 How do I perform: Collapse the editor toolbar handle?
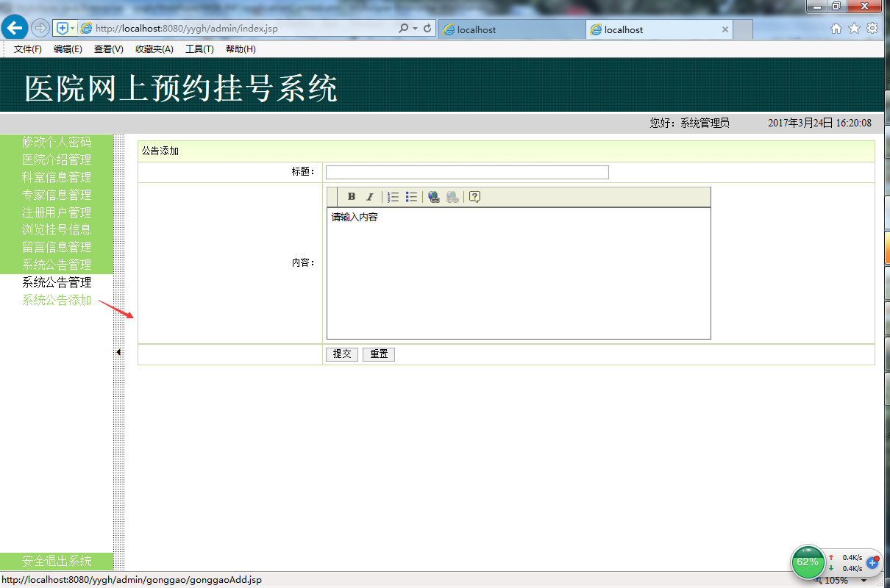[332, 197]
